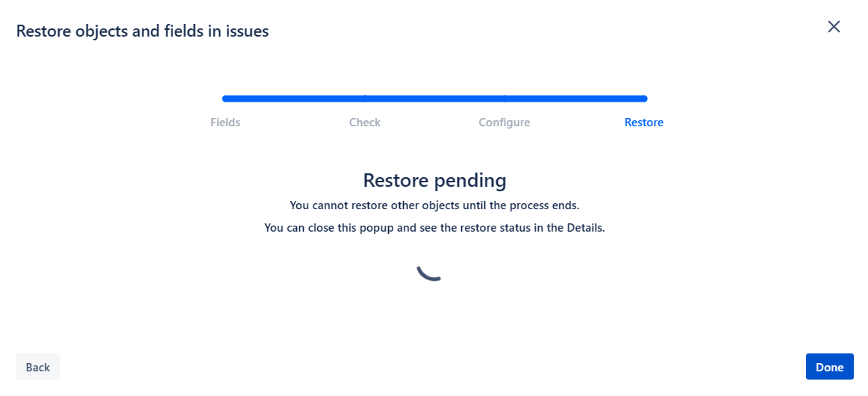Select the active Restore step label
Viewport: 868px width, 396px height.
coord(644,123)
